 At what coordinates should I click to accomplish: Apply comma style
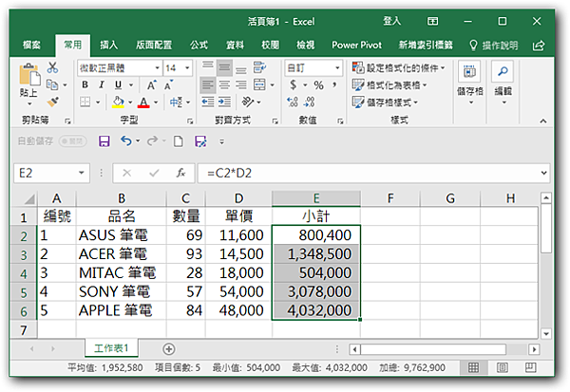click(334, 85)
